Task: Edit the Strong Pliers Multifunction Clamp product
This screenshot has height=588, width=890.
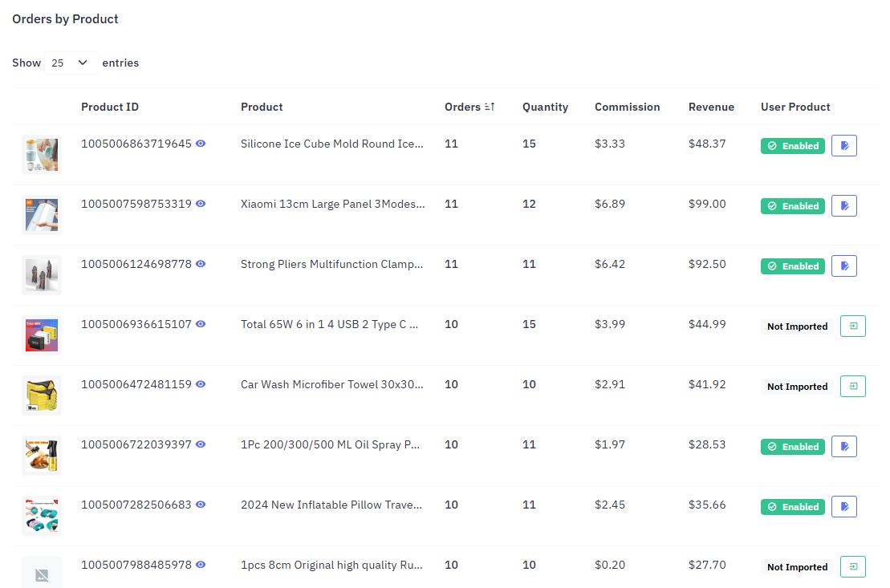Action: pyautogui.click(x=844, y=266)
